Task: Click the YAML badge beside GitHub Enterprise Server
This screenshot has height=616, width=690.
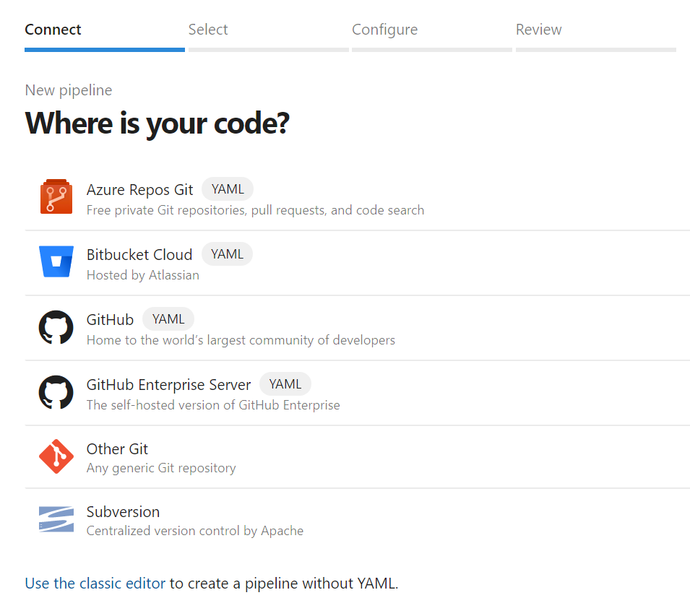Action: coord(285,384)
